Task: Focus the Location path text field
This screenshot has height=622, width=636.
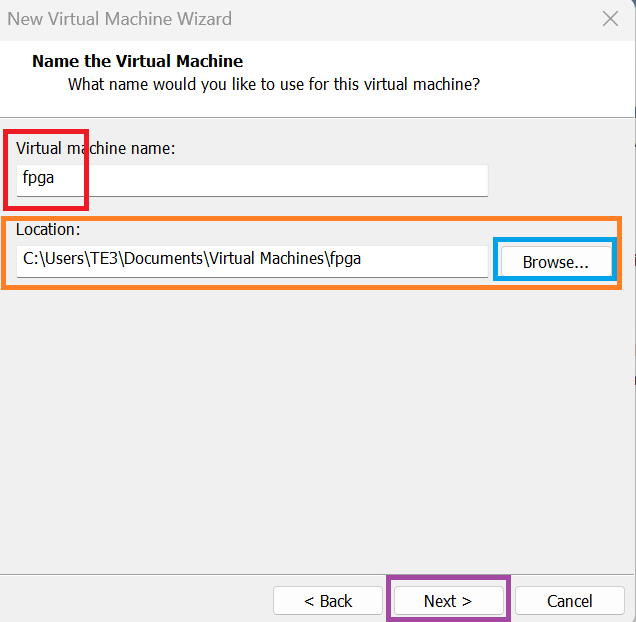Action: [x=252, y=261]
